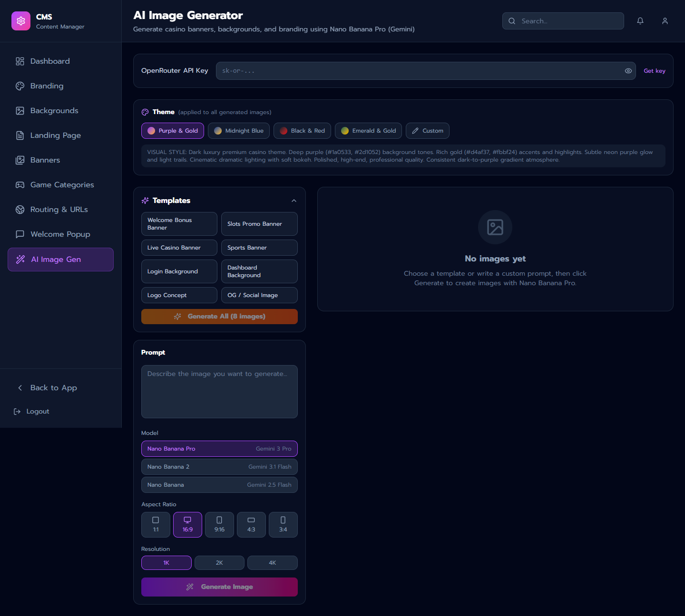Open the Get key link
685x616 pixels.
tap(655, 71)
